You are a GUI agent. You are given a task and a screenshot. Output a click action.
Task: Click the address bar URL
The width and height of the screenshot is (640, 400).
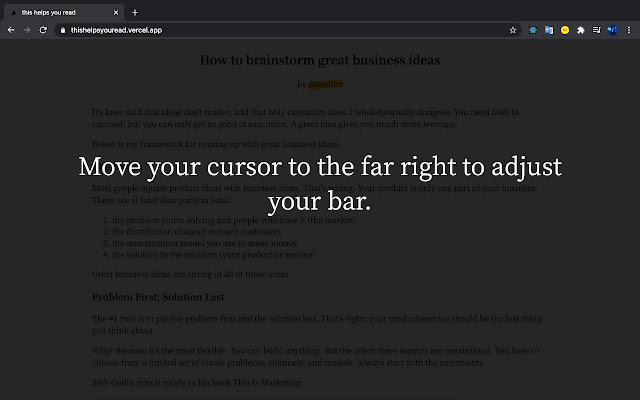point(116,30)
